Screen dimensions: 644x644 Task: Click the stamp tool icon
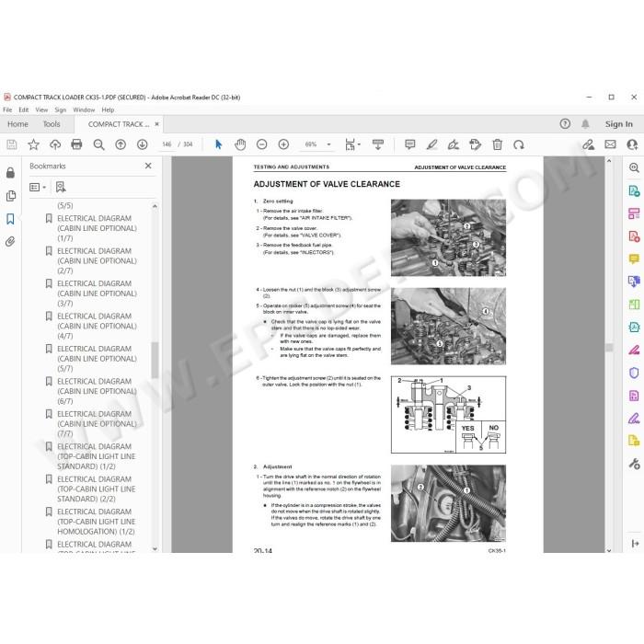tap(476, 144)
